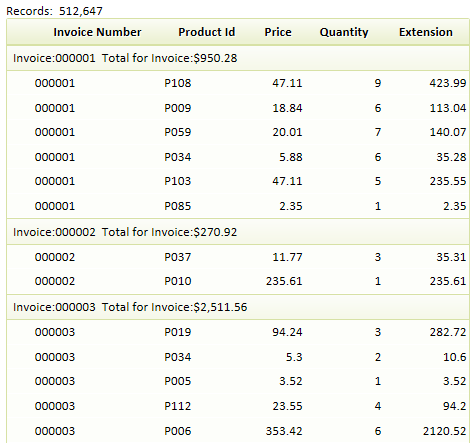This screenshot has height=443, width=474.
Task: Collapse the Invoice:000002 group header
Action: pyautogui.click(x=238, y=232)
